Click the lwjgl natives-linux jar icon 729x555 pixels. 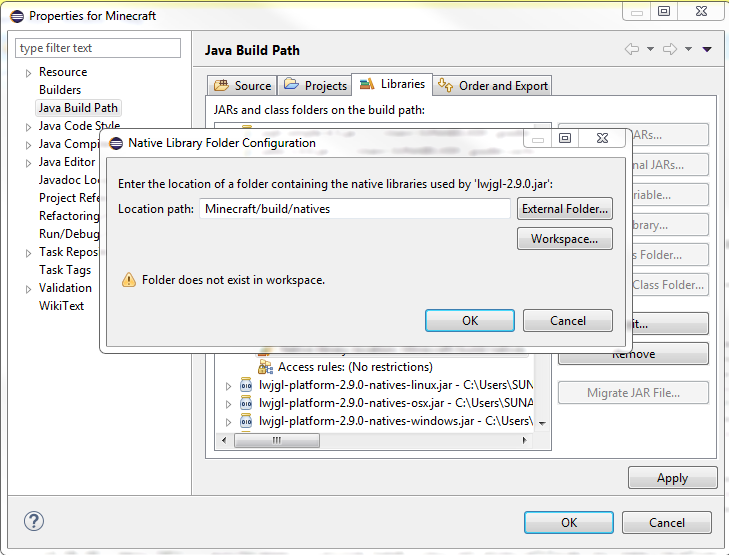click(246, 385)
